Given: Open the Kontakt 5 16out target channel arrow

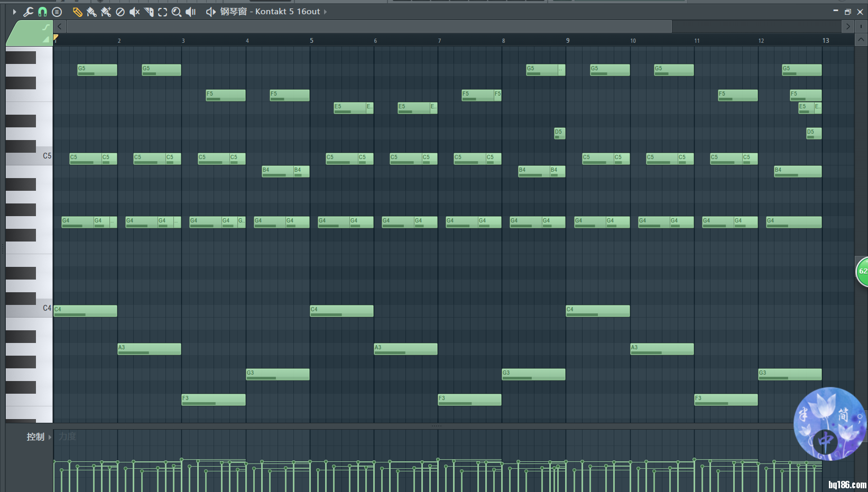Looking at the screenshot, I should tap(325, 12).
